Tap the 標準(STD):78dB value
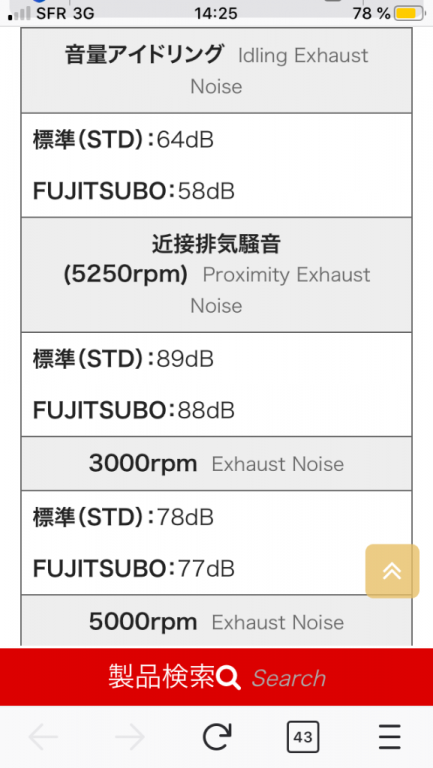The image size is (433, 768). click(123, 517)
